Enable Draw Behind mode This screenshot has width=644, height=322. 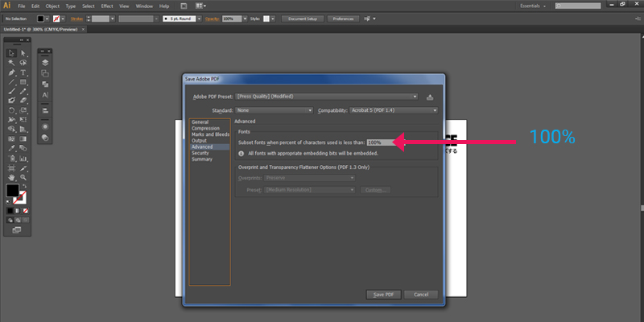[17, 220]
